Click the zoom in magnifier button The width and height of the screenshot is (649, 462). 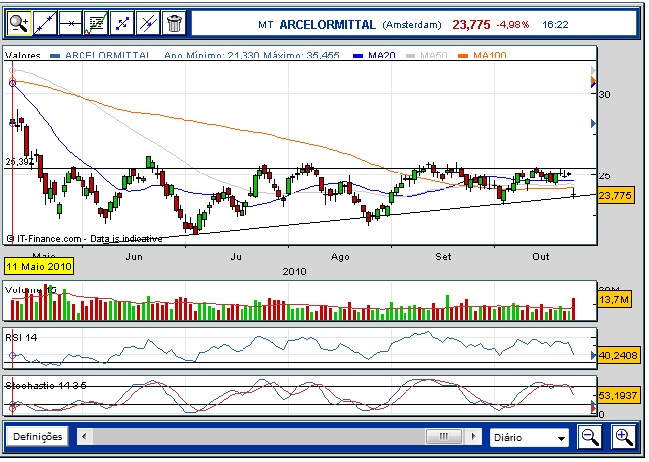click(624, 437)
